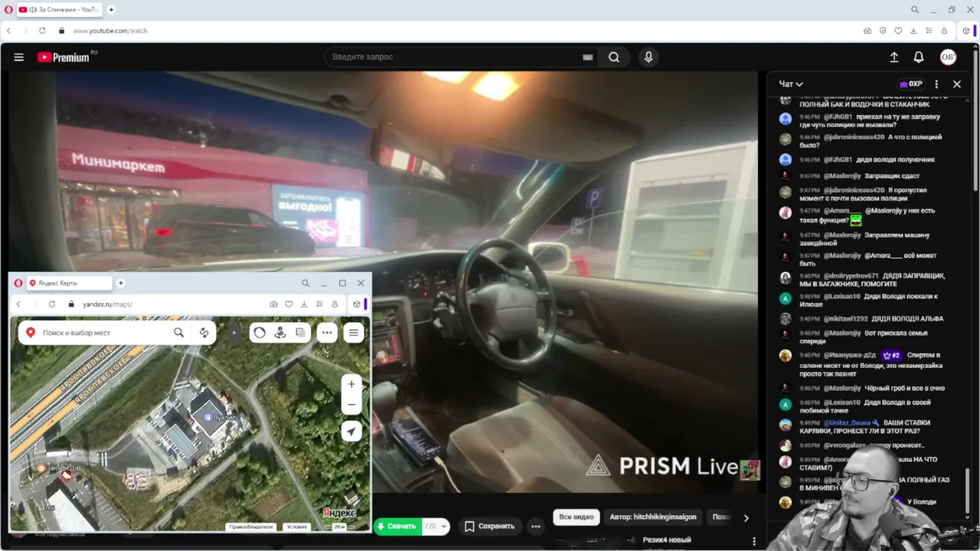Image resolution: width=980 pixels, height=551 pixels.
Task: Click snapshot camera icon in main Opera address bar
Action: point(867,31)
